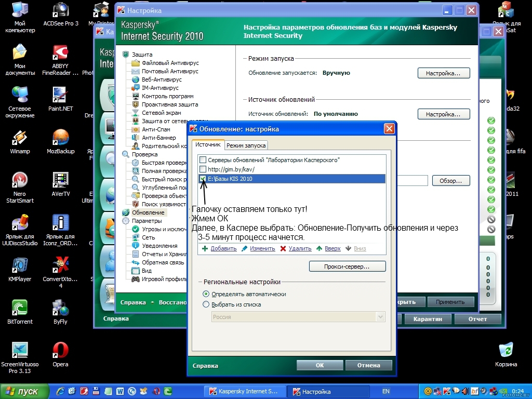Click Применить in Настройка window

(x=450, y=302)
